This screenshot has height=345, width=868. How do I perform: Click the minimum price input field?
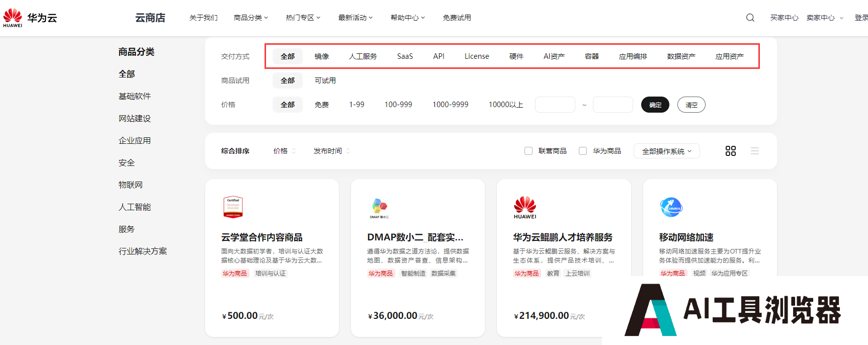555,105
